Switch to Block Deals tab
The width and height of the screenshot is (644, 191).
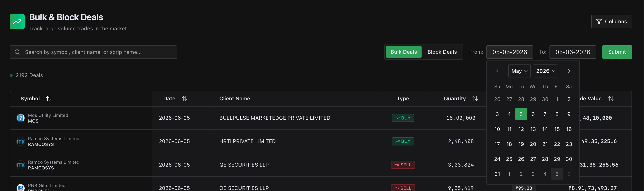442,52
